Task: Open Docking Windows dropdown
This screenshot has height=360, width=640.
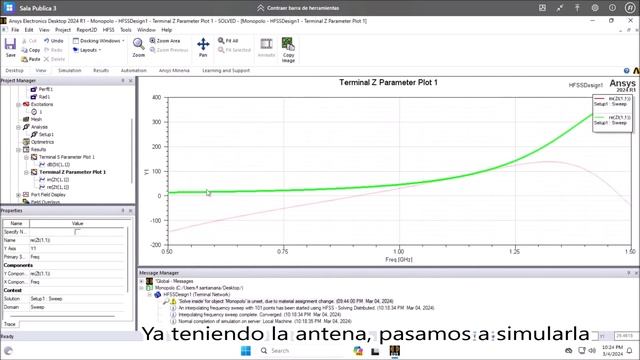Action: tap(99, 41)
